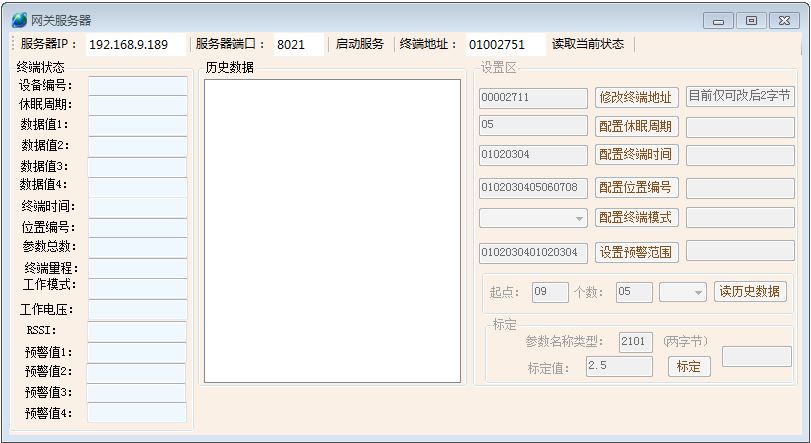811x443 pixels.
Task: Click the 设备编号 status field
Action: click(x=138, y=86)
